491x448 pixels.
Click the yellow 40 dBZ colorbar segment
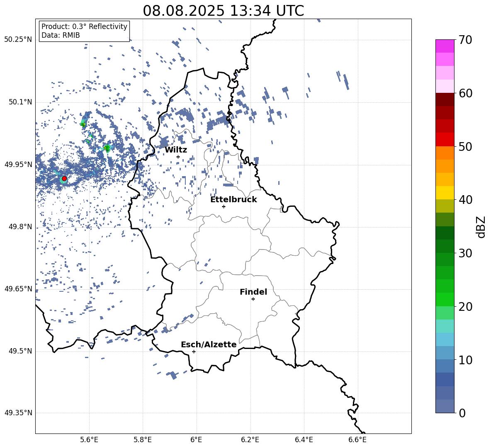point(445,193)
